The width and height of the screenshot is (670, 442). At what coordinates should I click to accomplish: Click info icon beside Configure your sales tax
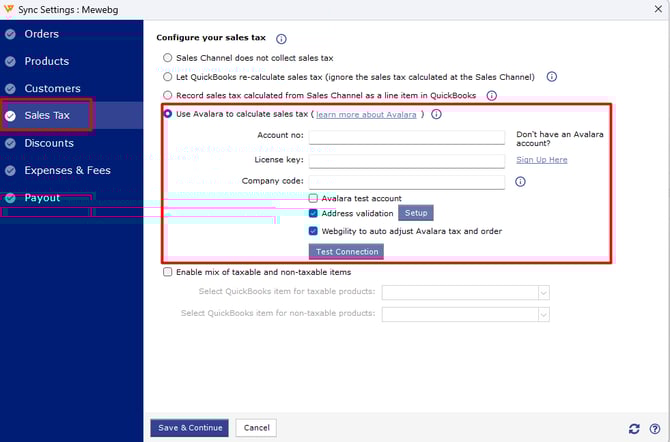281,39
